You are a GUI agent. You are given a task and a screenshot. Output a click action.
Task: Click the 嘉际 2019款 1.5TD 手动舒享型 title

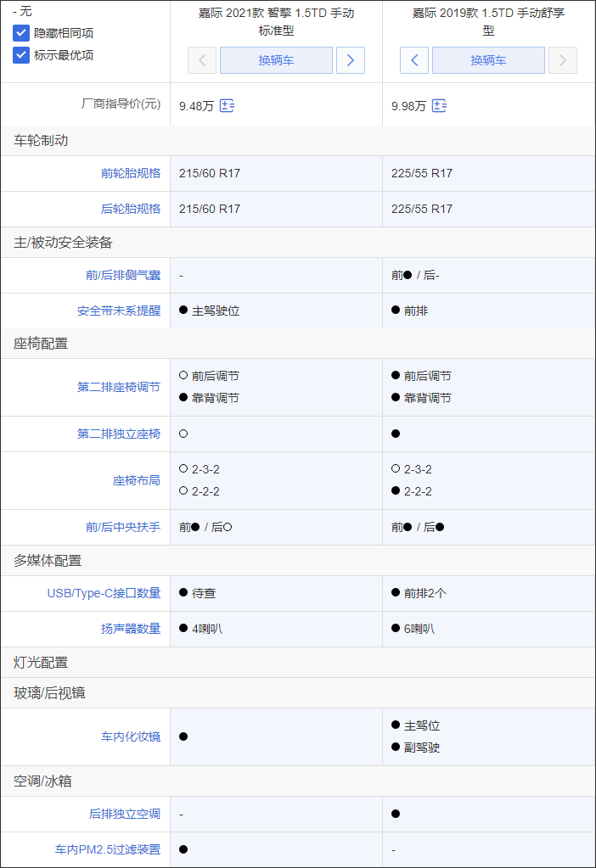click(488, 21)
